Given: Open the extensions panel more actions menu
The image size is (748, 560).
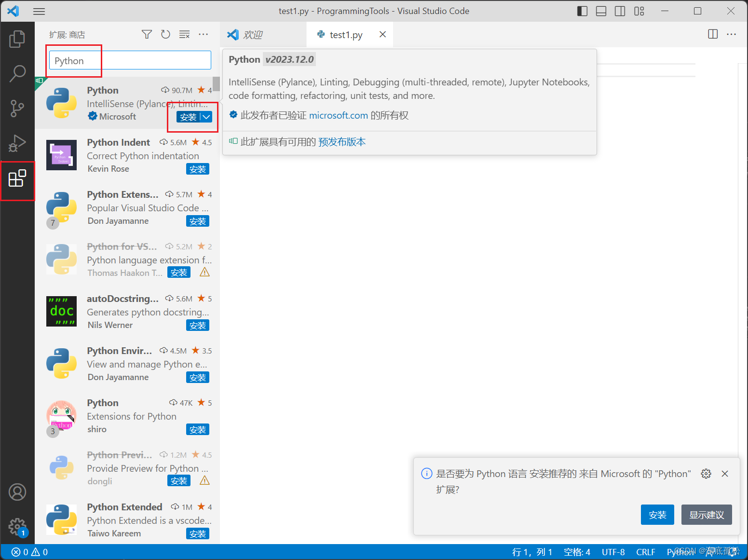Looking at the screenshot, I should pos(204,34).
